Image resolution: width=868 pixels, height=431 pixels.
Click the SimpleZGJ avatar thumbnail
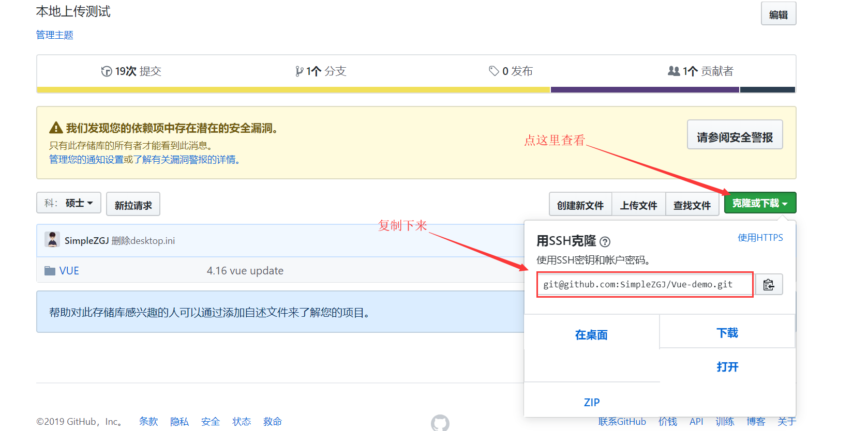coord(52,240)
